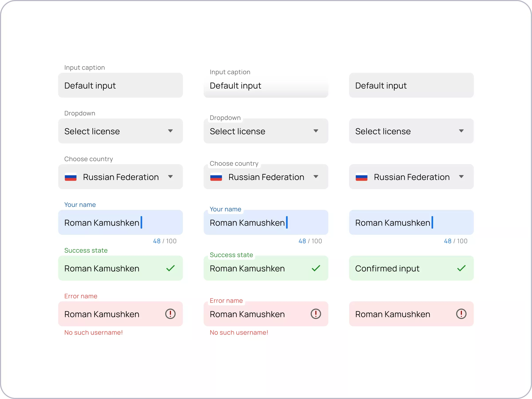Click the error icon in the middle-column Error name field
This screenshot has width=532, height=399.
pos(316,314)
